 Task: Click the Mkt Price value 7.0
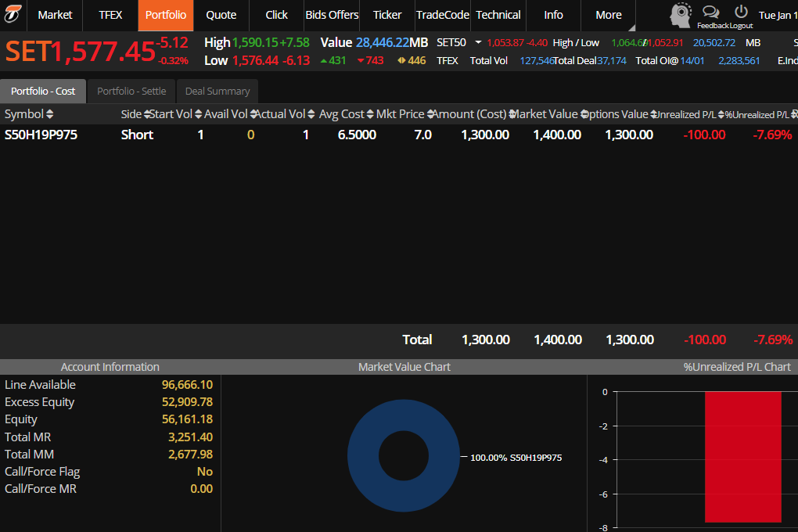tap(423, 135)
